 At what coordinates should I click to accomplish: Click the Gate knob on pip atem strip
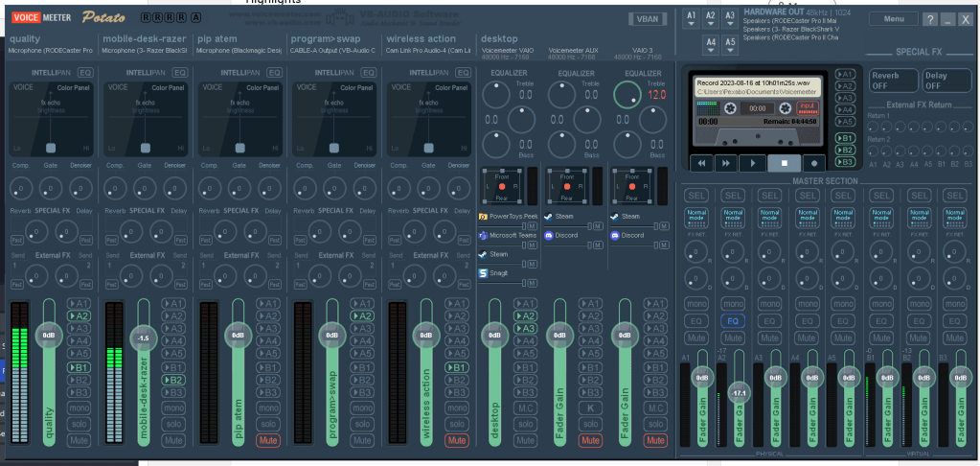tap(239, 188)
